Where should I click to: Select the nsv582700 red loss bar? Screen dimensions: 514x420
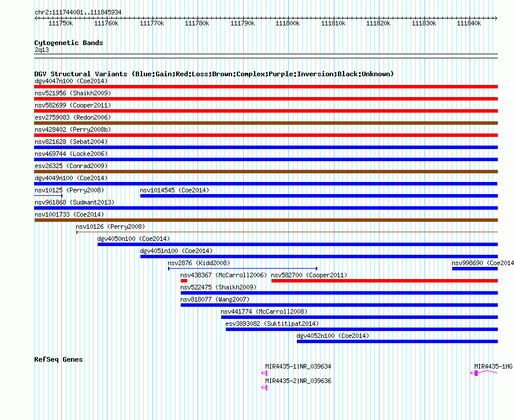(385, 281)
